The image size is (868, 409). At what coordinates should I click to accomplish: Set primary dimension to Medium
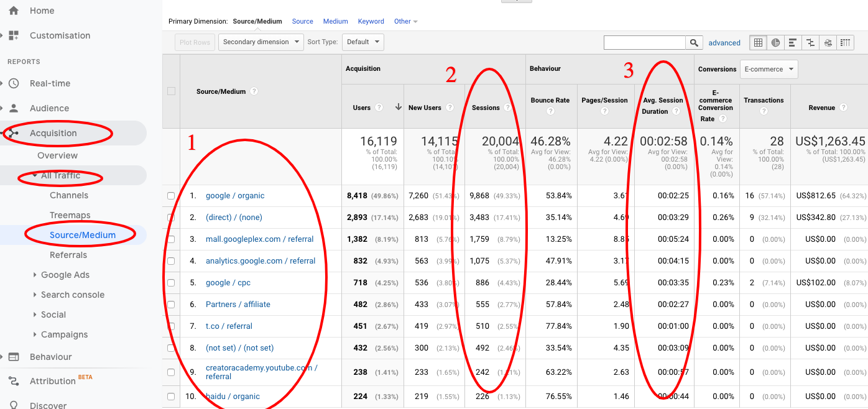(x=336, y=21)
